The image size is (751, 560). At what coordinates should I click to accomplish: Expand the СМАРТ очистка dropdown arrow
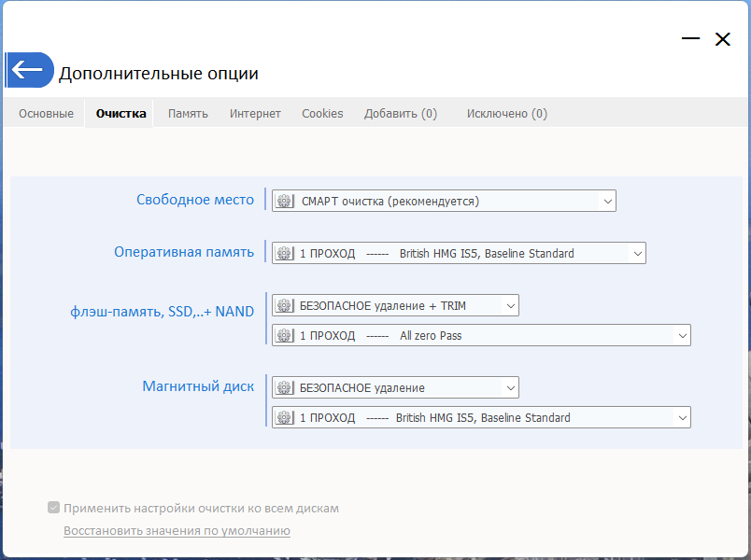pyautogui.click(x=607, y=201)
